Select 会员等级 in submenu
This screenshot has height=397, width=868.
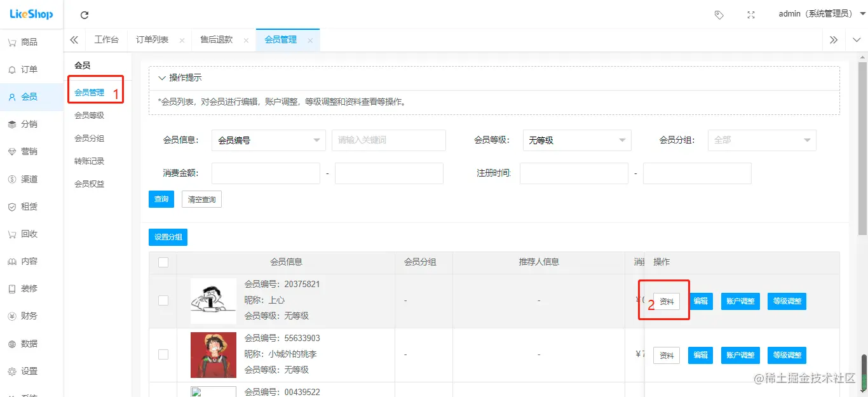(x=89, y=115)
